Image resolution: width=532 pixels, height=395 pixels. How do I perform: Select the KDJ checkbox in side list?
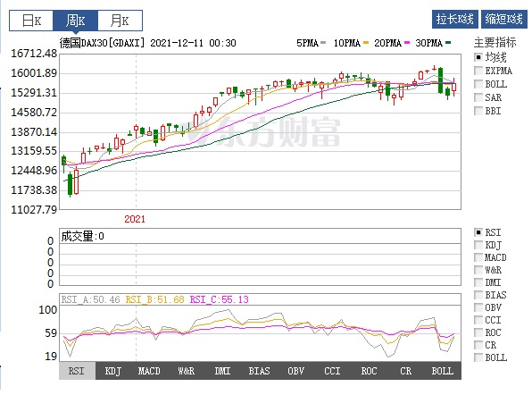pos(478,245)
